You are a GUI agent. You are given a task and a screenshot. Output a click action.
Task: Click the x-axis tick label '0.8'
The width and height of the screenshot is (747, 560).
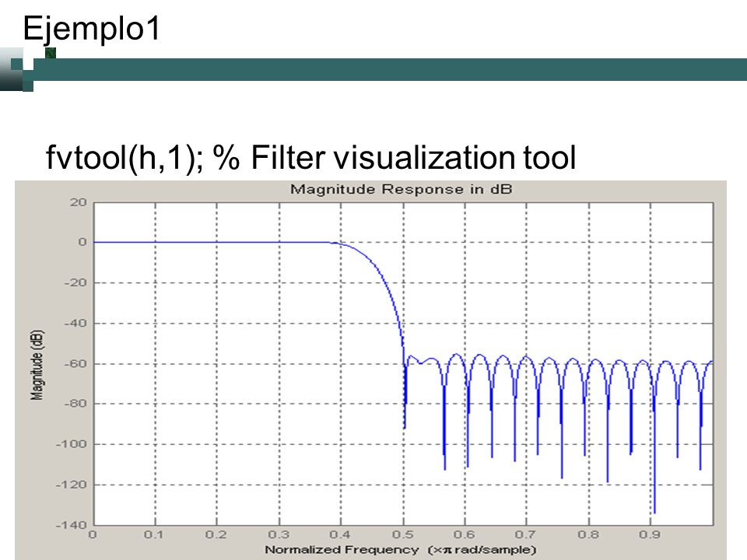click(x=588, y=535)
